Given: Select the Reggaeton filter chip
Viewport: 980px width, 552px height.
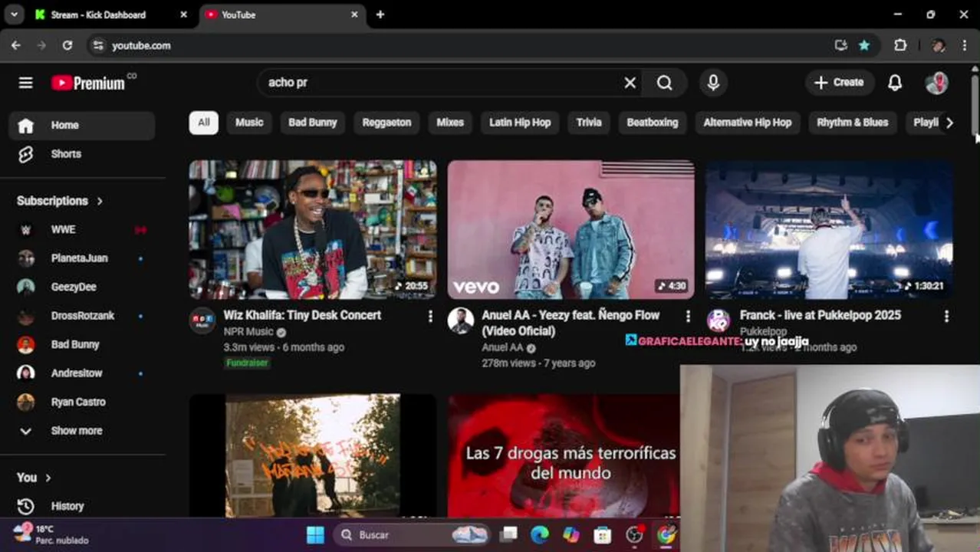Looking at the screenshot, I should click(386, 123).
